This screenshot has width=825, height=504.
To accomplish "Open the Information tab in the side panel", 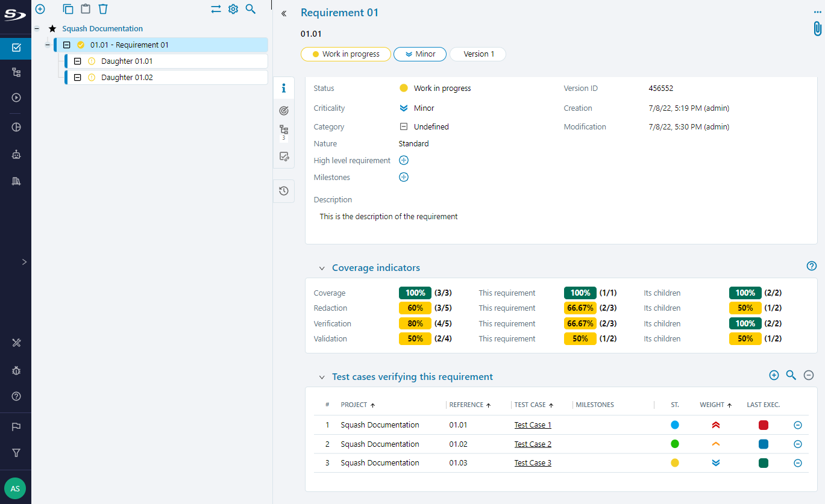I will (x=284, y=89).
